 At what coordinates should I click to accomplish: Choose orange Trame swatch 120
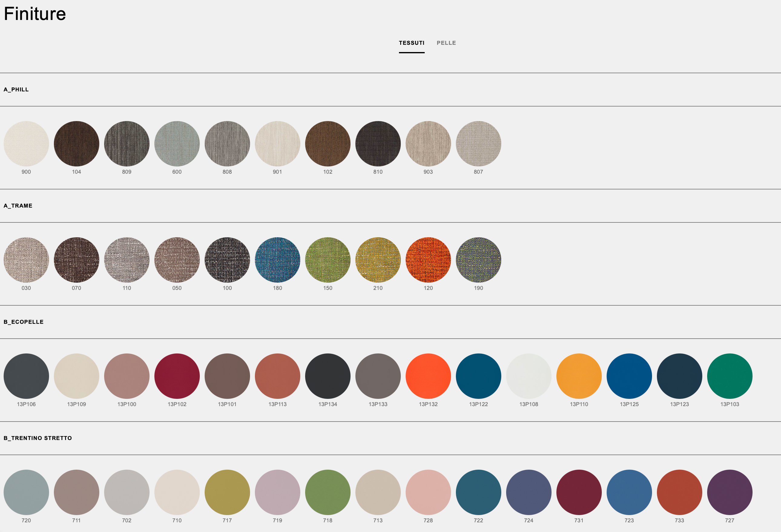(428, 260)
